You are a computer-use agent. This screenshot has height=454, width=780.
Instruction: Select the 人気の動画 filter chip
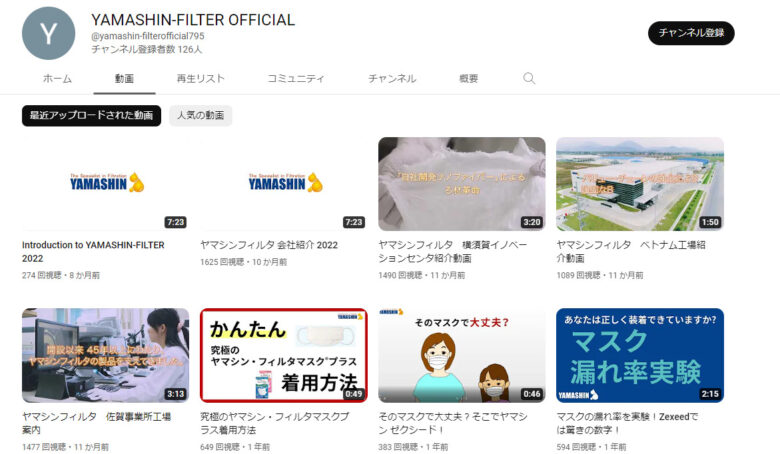(200, 115)
